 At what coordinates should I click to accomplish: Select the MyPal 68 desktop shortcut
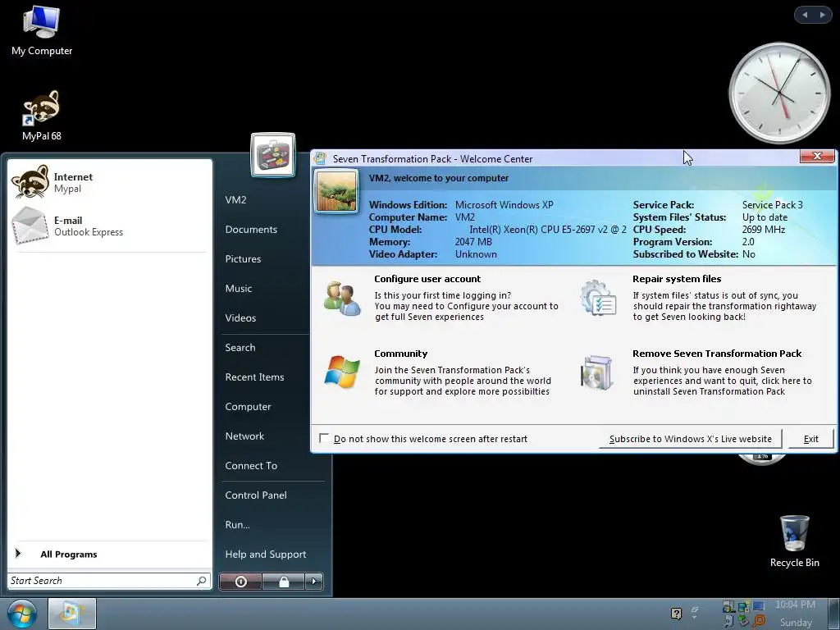(x=41, y=115)
